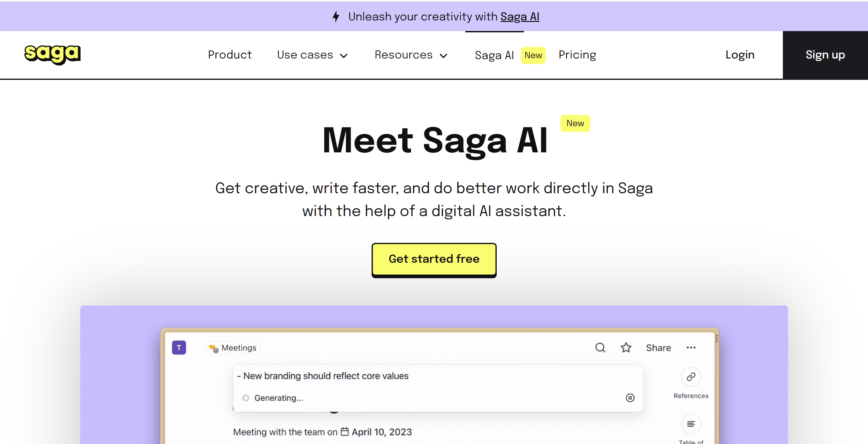Screen dimensions: 868x444
Task: Stop generation with the stop icon
Action: tap(630, 398)
